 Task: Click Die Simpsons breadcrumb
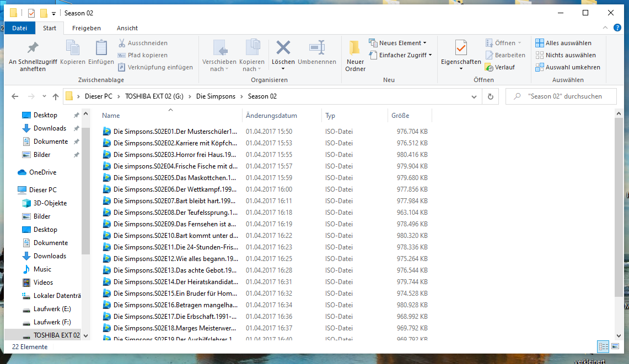click(216, 96)
